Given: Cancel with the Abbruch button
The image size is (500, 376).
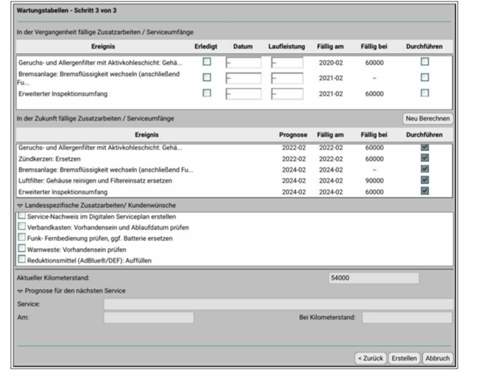Looking at the screenshot, I should coord(438,358).
